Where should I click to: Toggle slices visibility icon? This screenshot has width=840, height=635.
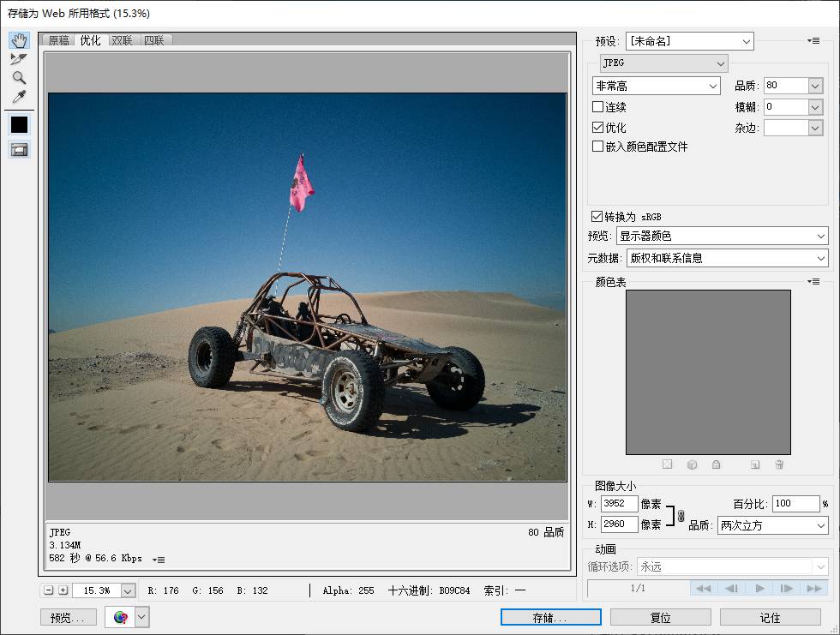coord(19,150)
